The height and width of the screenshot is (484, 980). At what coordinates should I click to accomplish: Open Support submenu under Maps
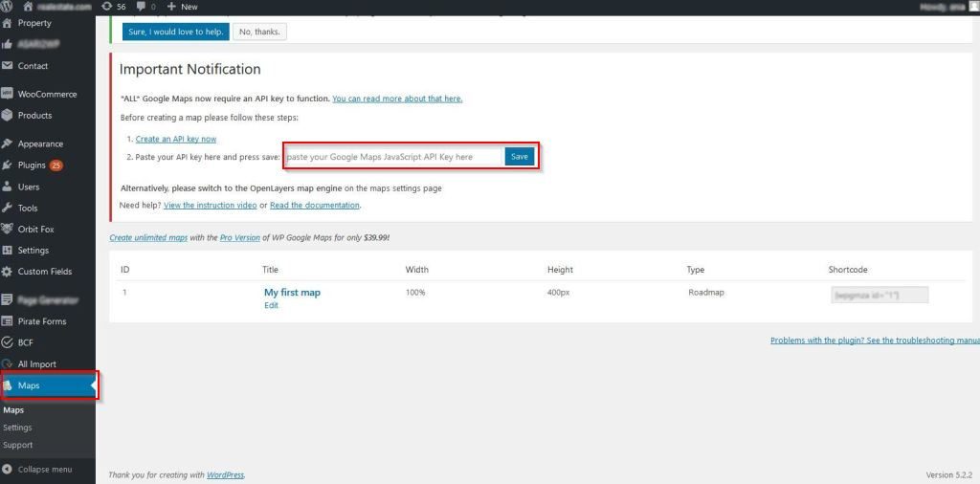tap(17, 445)
